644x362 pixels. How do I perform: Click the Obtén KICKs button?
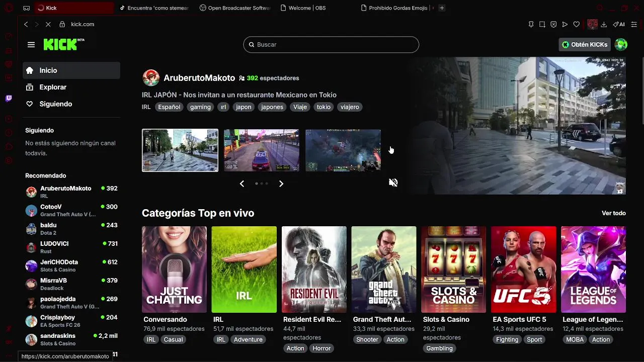(585, 44)
